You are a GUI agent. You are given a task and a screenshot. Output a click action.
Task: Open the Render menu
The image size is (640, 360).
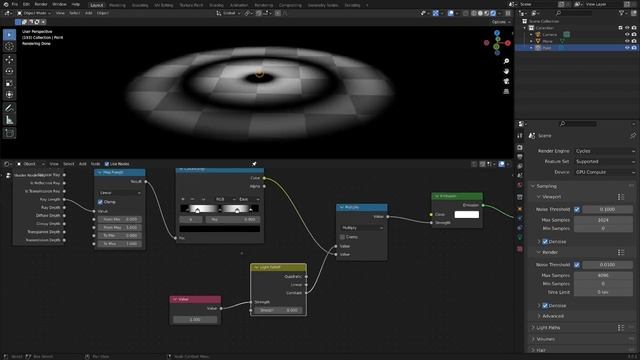[x=41, y=4]
